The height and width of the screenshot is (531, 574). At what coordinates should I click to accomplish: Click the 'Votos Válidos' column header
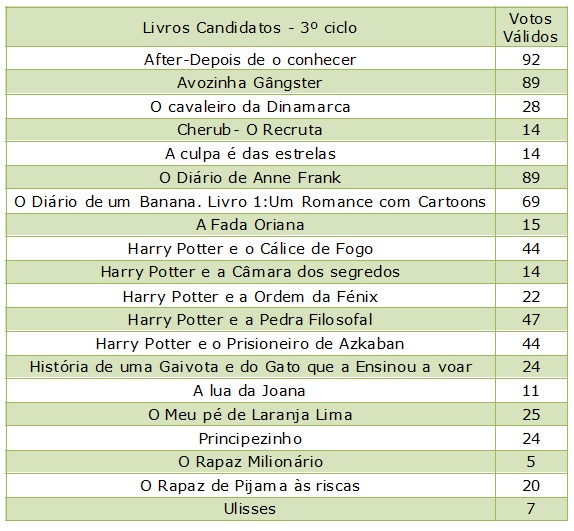(531, 27)
